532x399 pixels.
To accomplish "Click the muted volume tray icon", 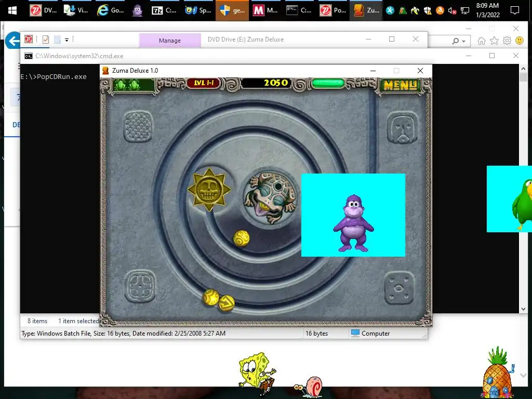I will 452,11.
